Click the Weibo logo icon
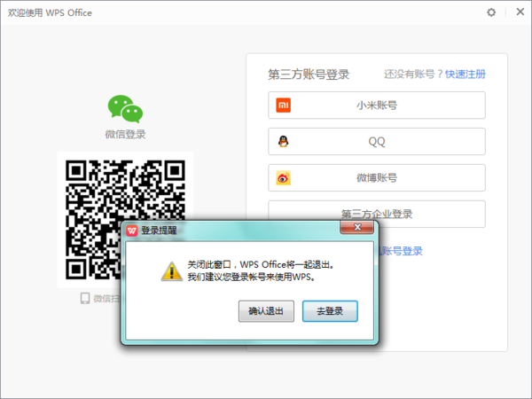 (x=284, y=178)
